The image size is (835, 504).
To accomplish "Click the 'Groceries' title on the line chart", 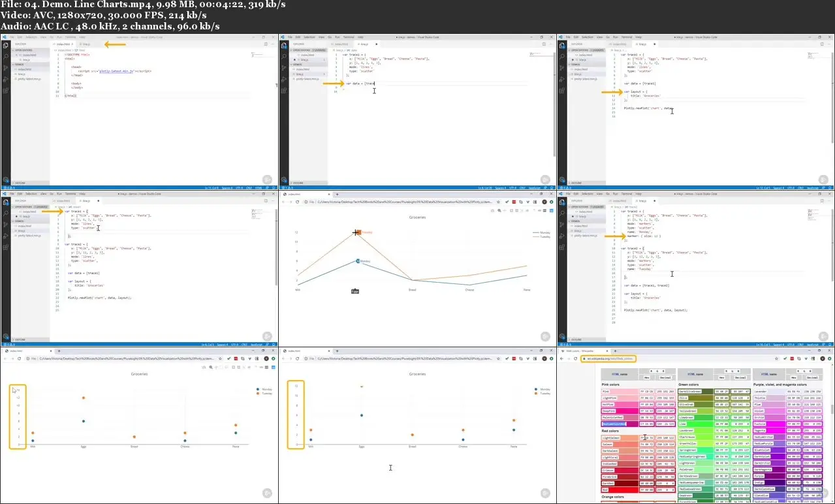I will 417,217.
